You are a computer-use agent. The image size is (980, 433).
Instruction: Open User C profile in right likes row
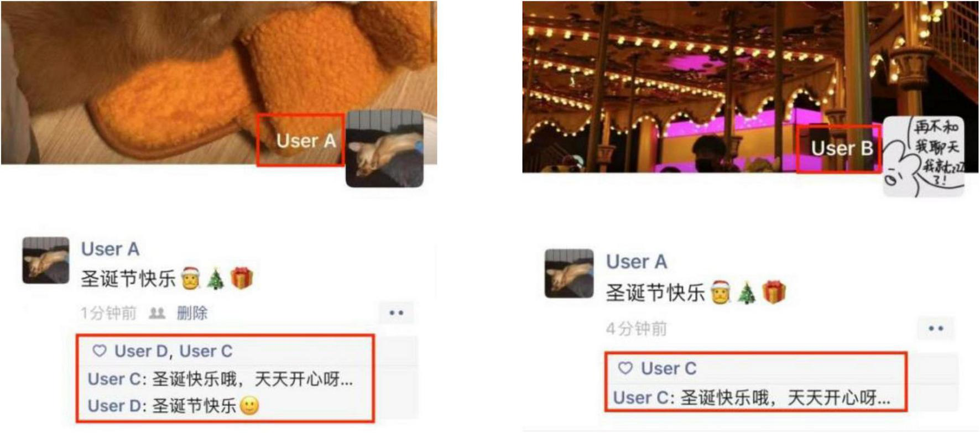click(669, 368)
